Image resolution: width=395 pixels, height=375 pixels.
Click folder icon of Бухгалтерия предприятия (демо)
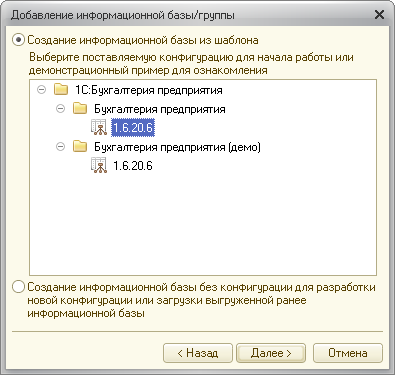80,147
